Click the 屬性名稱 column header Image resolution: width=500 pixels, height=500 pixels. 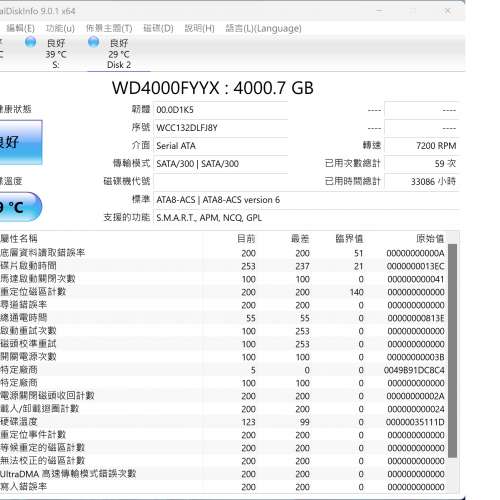[19, 238]
